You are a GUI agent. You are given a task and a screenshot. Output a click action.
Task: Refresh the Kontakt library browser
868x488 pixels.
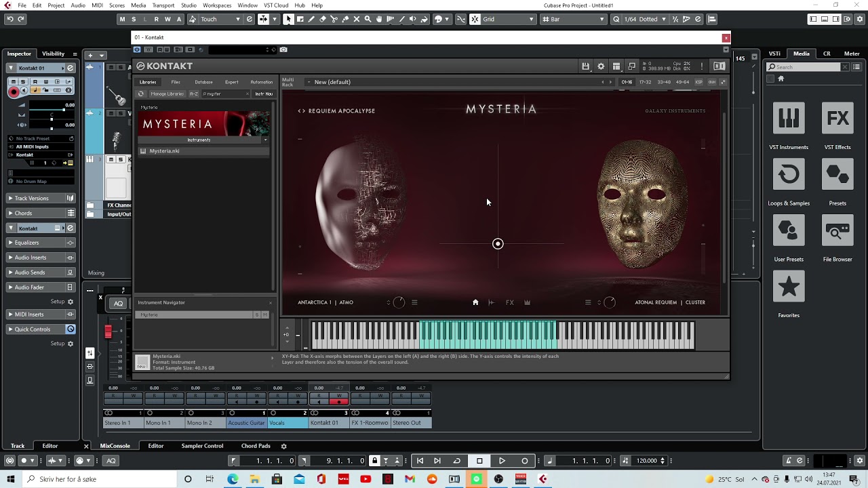click(x=141, y=94)
